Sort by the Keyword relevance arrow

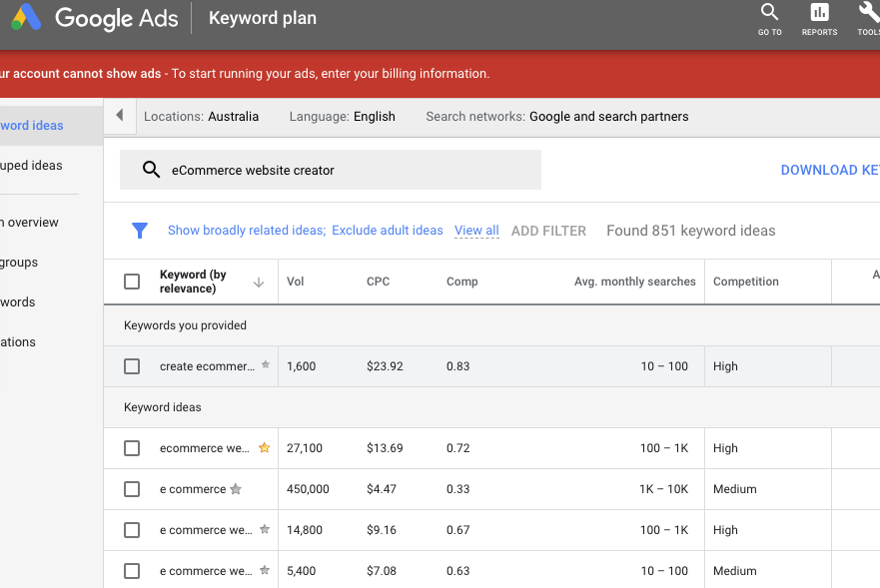258,283
